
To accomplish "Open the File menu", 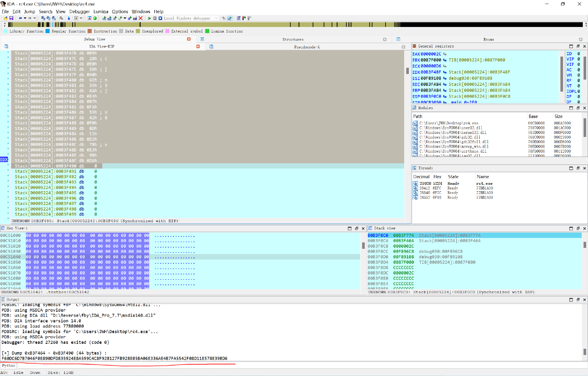I will [x=5, y=12].
